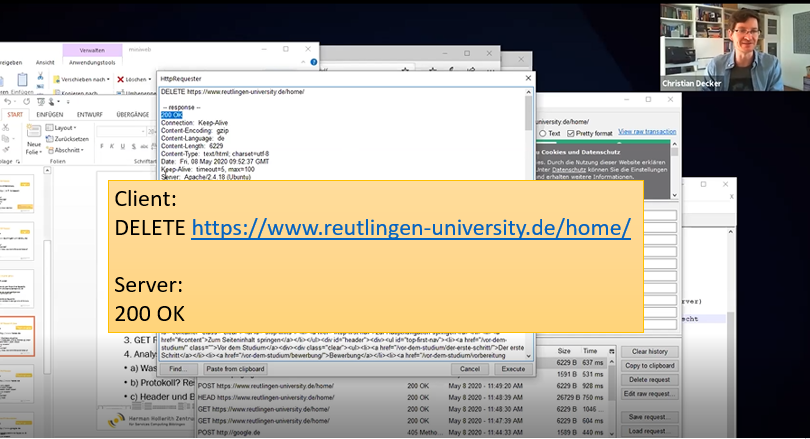Image resolution: width=810 pixels, height=439 pixels.
Task: Toggle strikethrough abc formatting
Action: point(144,146)
